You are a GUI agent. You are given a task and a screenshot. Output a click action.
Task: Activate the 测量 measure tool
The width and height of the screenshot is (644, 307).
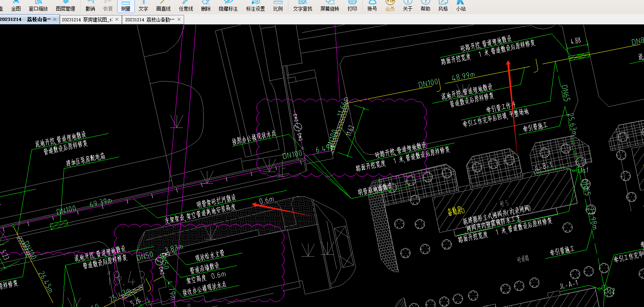click(126, 6)
